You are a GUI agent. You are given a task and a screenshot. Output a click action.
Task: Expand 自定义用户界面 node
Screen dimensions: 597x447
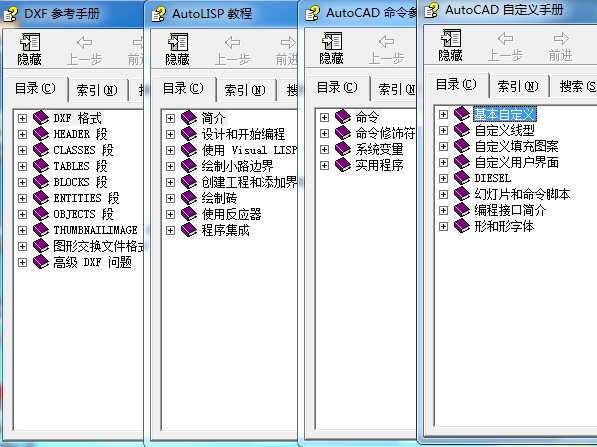[x=443, y=163]
